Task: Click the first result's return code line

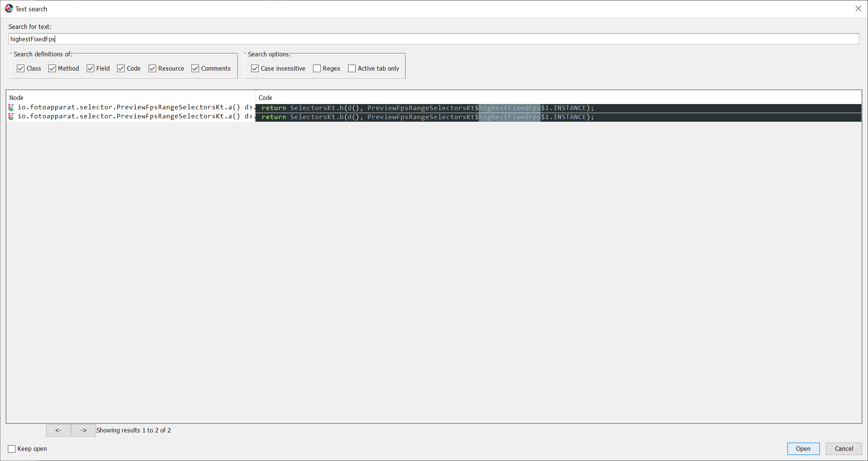Action: click(558, 108)
